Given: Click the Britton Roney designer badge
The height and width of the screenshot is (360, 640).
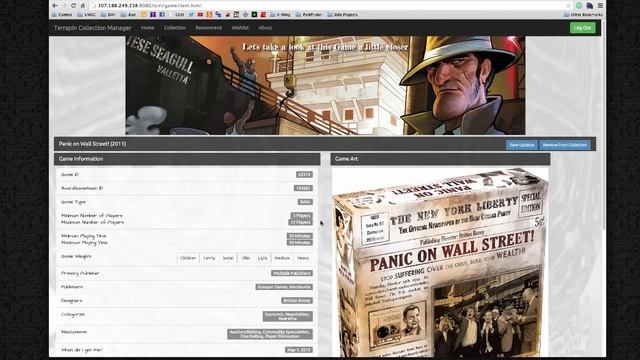Looking at the screenshot, I should [297, 301].
